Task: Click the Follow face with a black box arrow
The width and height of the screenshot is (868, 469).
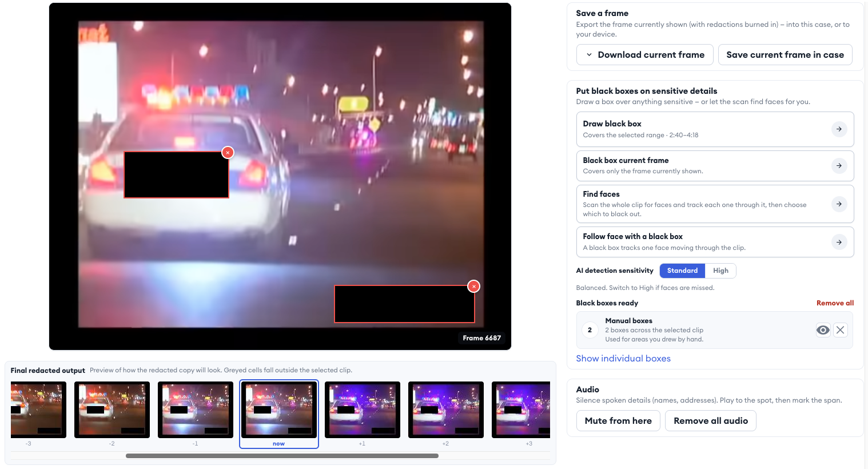Action: pyautogui.click(x=839, y=243)
